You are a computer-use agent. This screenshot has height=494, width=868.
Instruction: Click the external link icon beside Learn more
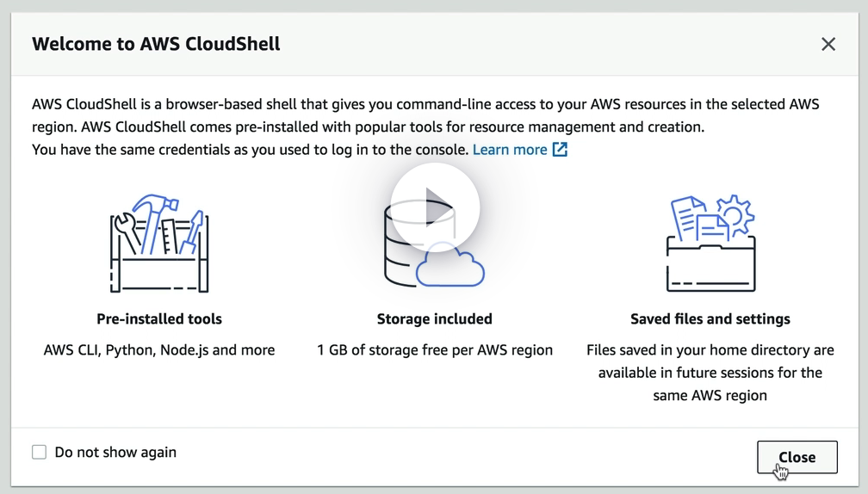[x=560, y=150]
